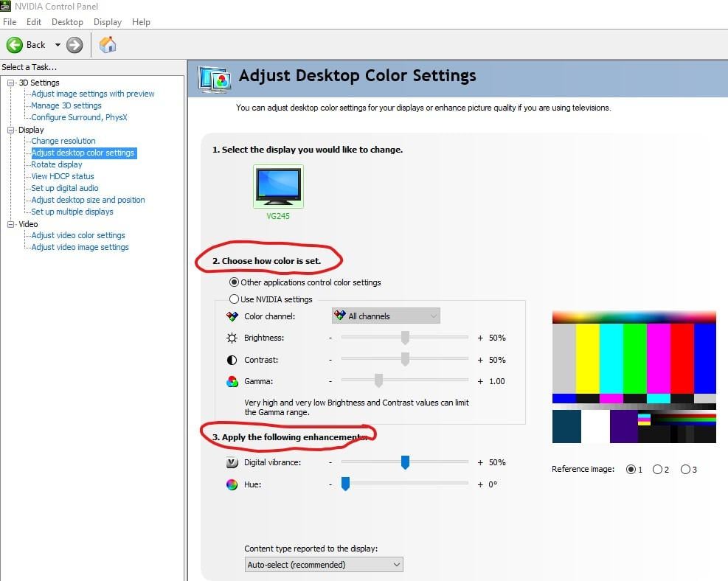
Task: Click minus sign next to Digital vibrance
Action: (x=330, y=463)
